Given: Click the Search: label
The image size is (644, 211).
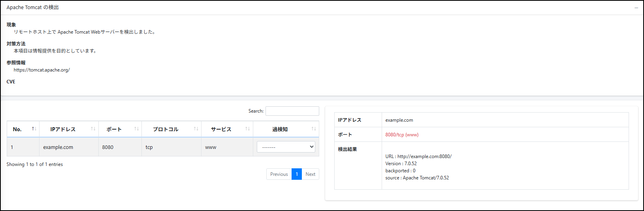Looking at the screenshot, I should [256, 111].
